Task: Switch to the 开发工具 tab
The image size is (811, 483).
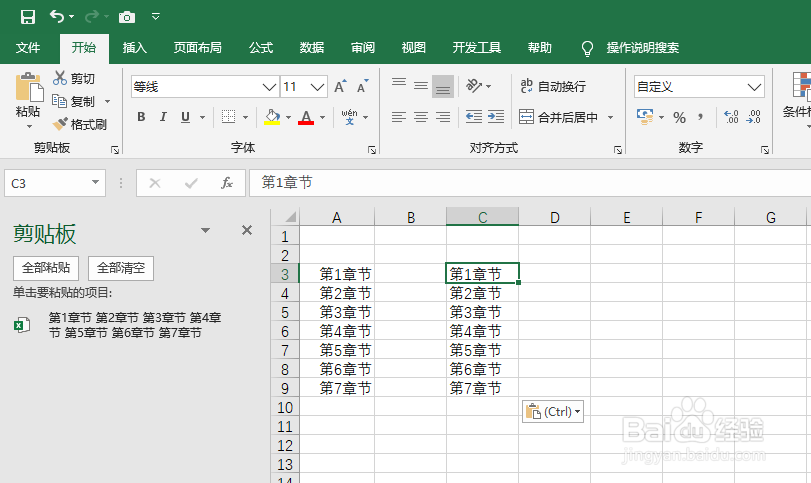Action: 477,48
